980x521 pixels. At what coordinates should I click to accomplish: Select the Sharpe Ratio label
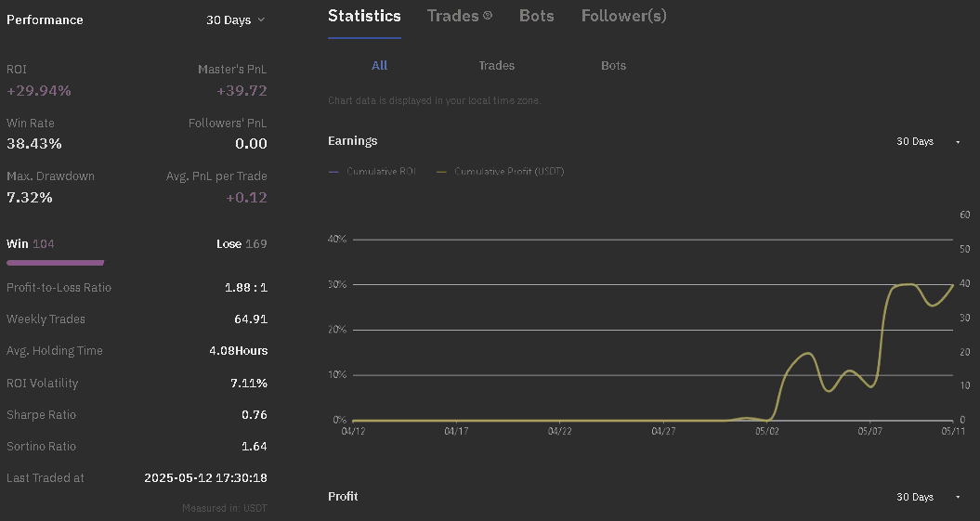click(x=41, y=415)
